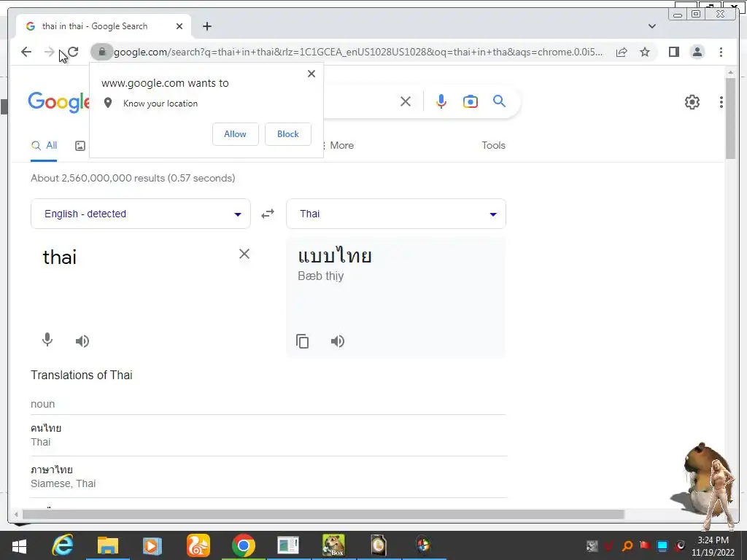The image size is (747, 560).
Task: Dismiss the location permission popup
Action: (311, 74)
